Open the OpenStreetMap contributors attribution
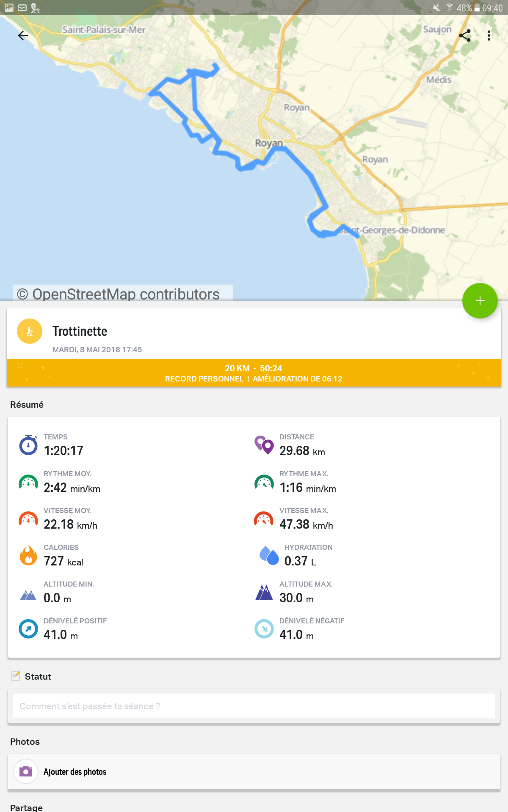The width and height of the screenshot is (508, 812). [123, 294]
